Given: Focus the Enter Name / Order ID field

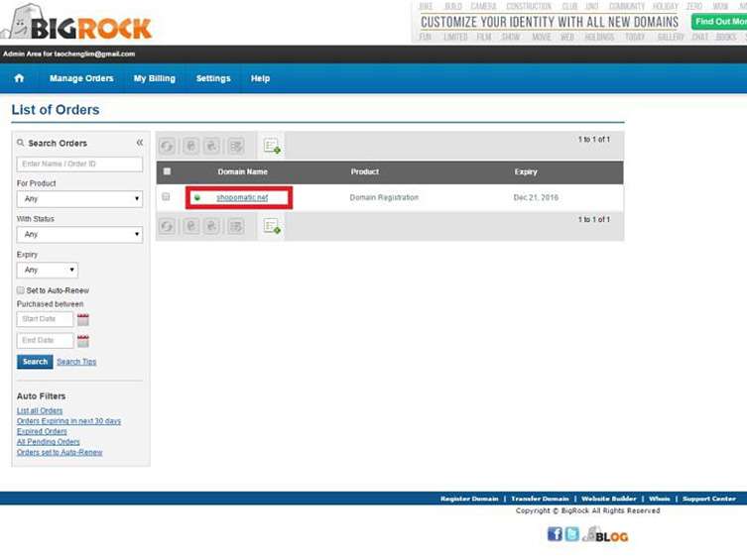Looking at the screenshot, I should [x=79, y=165].
